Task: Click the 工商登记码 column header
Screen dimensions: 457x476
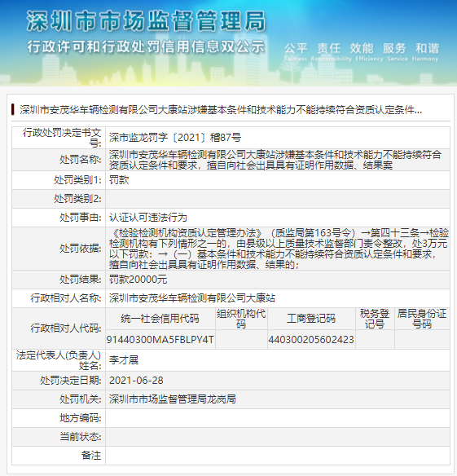Action: pos(311,319)
